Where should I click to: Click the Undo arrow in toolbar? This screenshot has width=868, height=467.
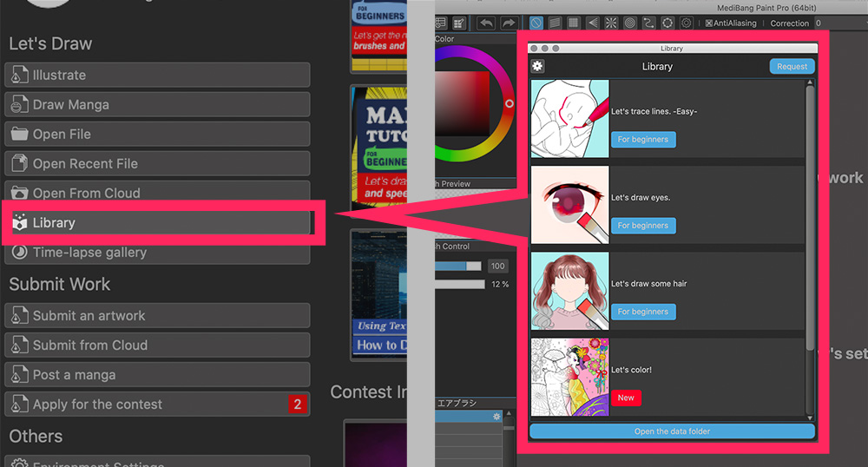point(486,23)
